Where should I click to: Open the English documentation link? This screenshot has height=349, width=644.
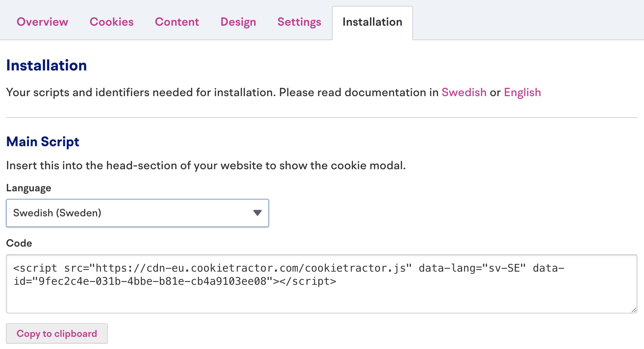(x=522, y=93)
